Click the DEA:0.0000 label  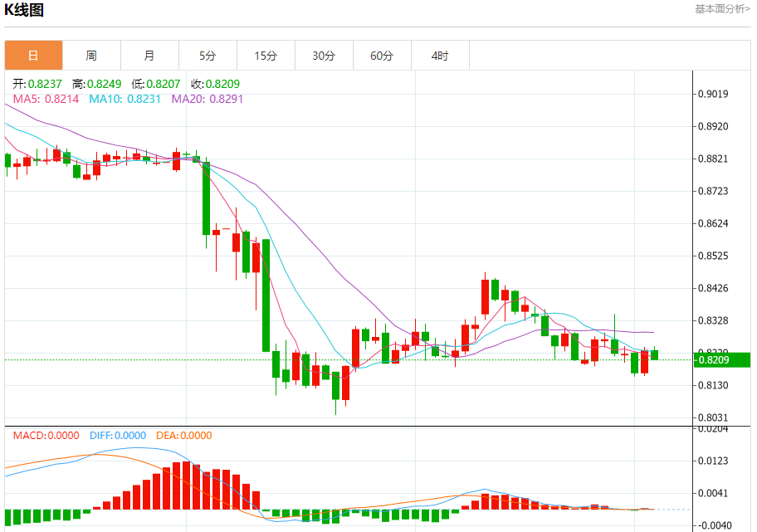184,436
